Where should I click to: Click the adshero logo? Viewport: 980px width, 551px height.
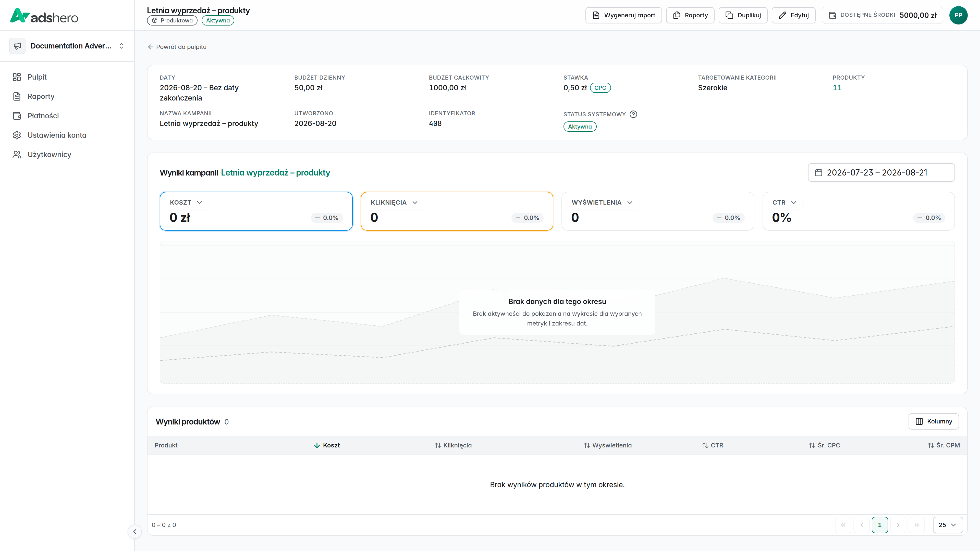click(44, 16)
